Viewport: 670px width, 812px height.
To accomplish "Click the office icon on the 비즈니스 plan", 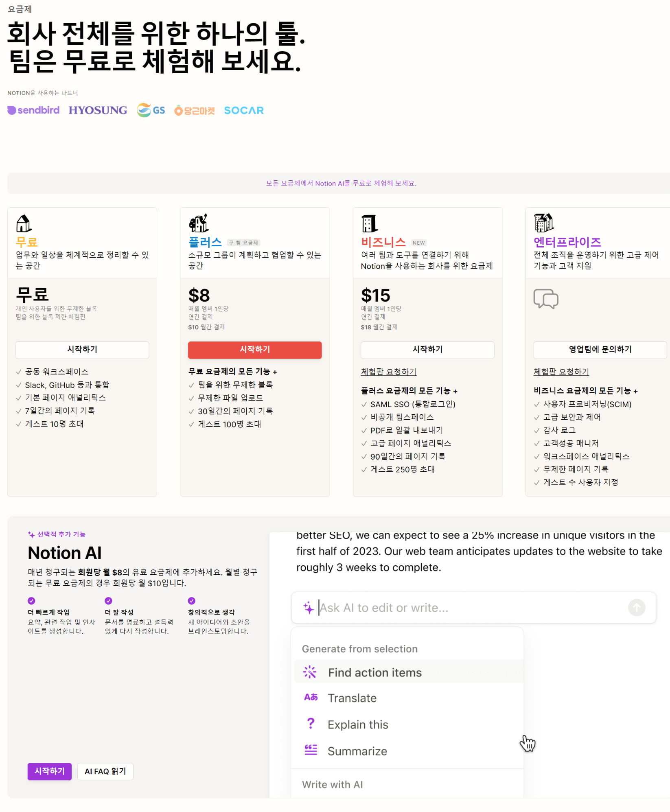I will pyautogui.click(x=369, y=223).
